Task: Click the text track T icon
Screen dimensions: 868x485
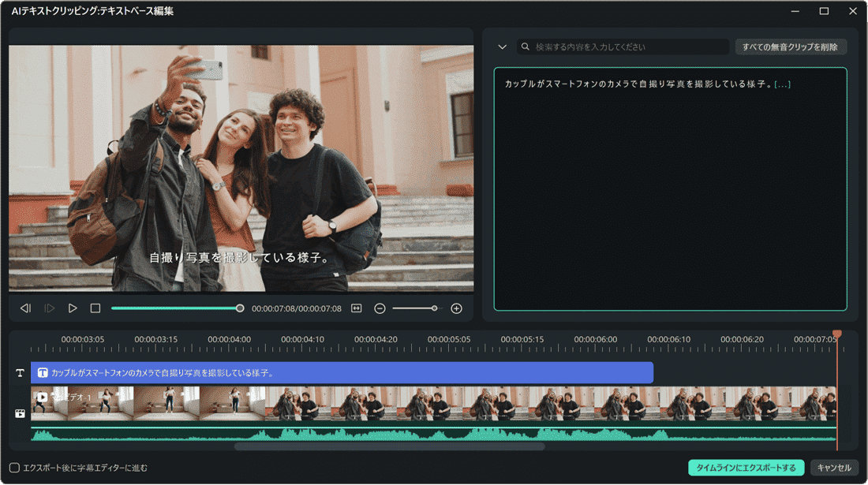Action: [20, 373]
